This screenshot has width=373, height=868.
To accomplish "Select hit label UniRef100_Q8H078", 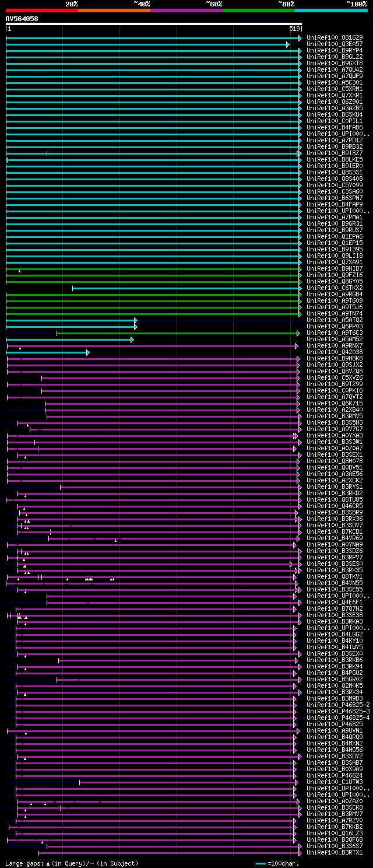I will click(335, 461).
